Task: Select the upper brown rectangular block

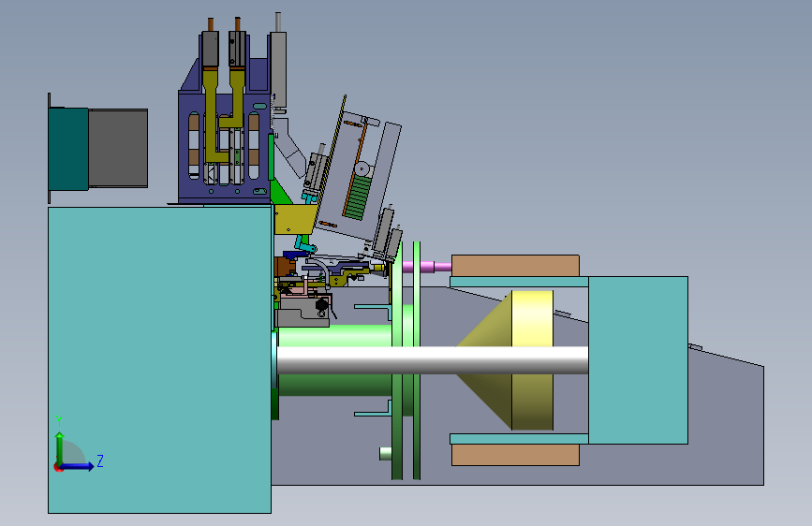Action: (515, 266)
